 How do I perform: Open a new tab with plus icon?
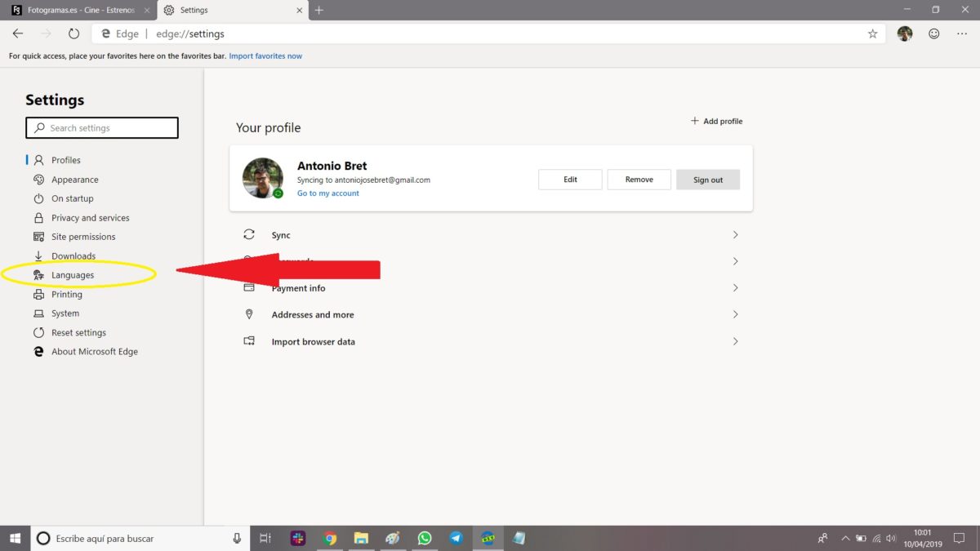pos(318,10)
